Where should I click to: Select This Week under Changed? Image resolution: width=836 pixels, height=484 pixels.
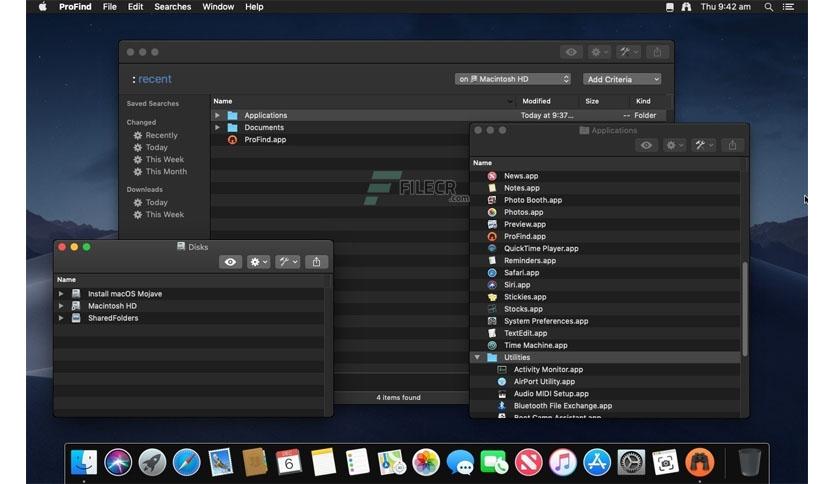pyautogui.click(x=164, y=159)
